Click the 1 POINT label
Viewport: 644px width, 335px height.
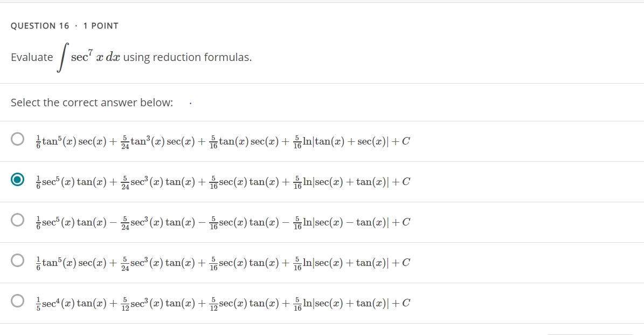(x=101, y=26)
